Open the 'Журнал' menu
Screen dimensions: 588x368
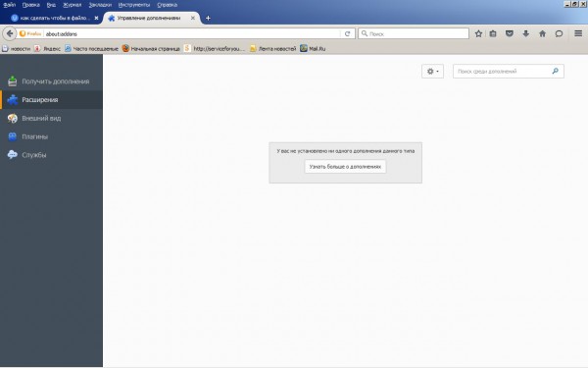(x=73, y=5)
